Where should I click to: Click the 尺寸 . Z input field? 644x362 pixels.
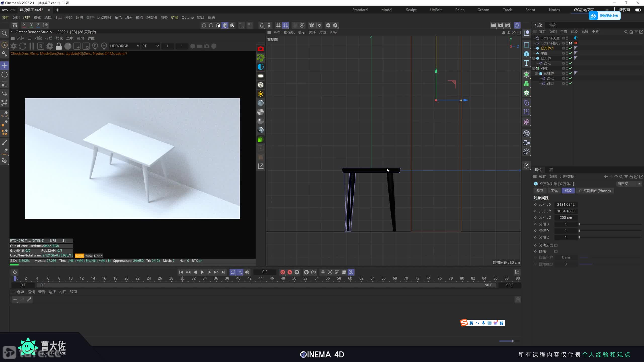[x=566, y=218]
